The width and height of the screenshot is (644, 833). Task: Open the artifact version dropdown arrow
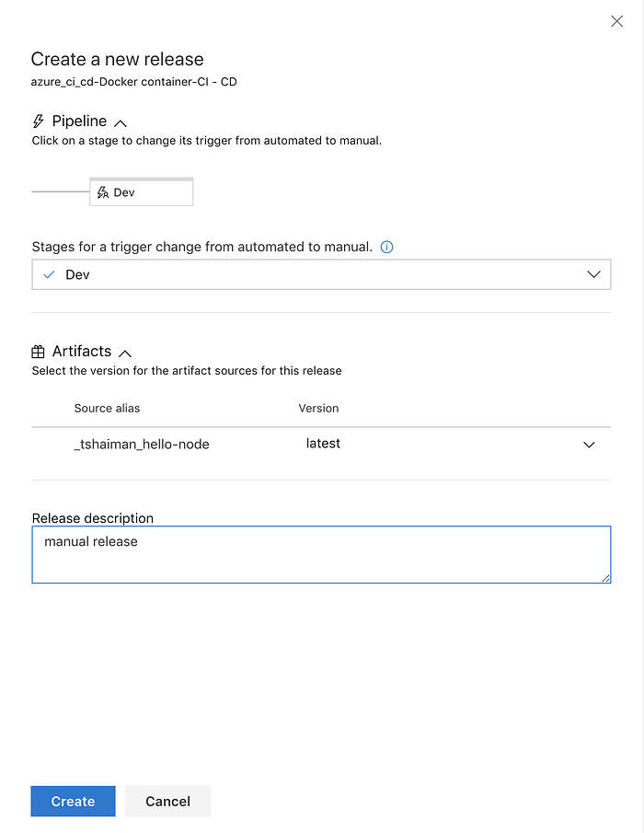589,445
